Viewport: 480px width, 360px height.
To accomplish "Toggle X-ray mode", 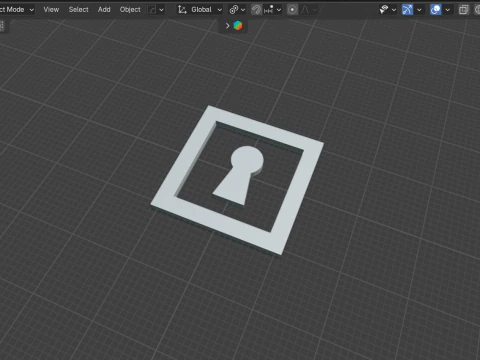I will coord(464,10).
